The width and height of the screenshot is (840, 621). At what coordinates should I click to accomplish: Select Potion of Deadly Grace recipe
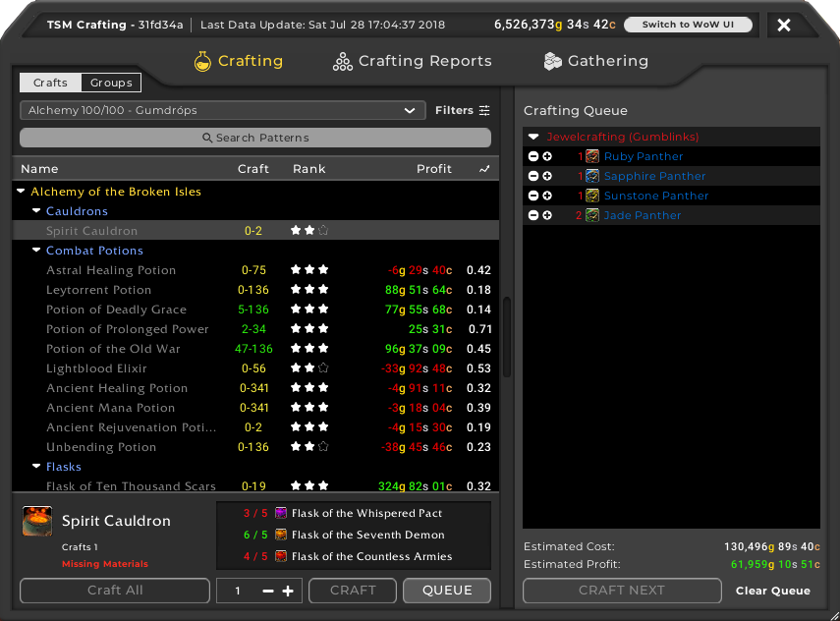click(x=255, y=310)
